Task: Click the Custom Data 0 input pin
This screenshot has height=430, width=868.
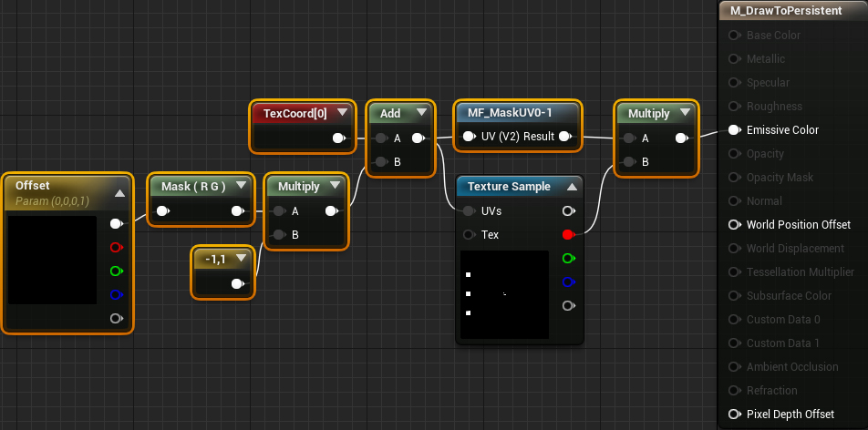Action: [x=735, y=320]
